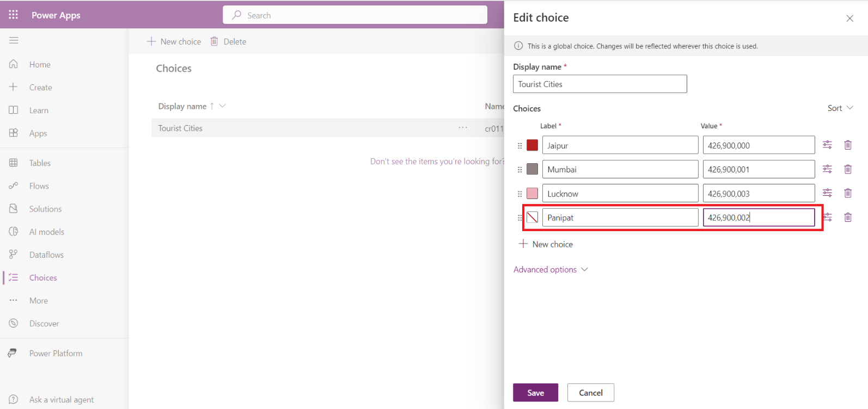The height and width of the screenshot is (409, 868).
Task: Click Cancel to discard changes
Action: pos(590,393)
